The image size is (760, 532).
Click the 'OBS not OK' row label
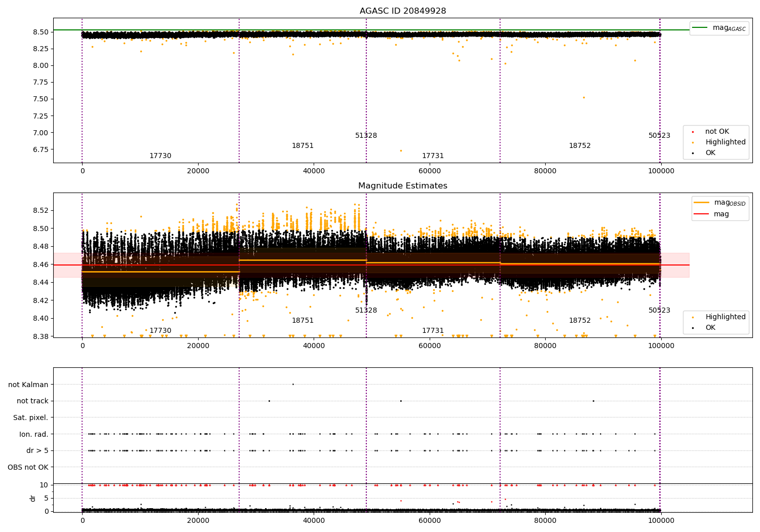[28, 468]
